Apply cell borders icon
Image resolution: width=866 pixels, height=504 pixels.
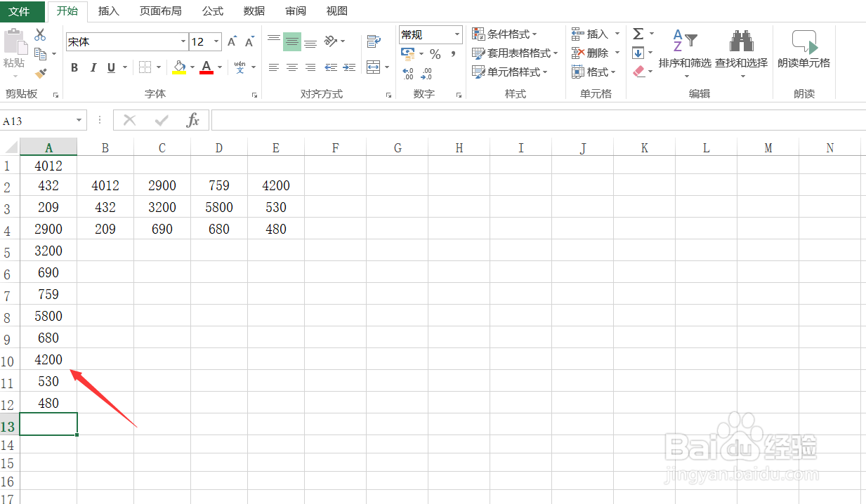point(145,67)
